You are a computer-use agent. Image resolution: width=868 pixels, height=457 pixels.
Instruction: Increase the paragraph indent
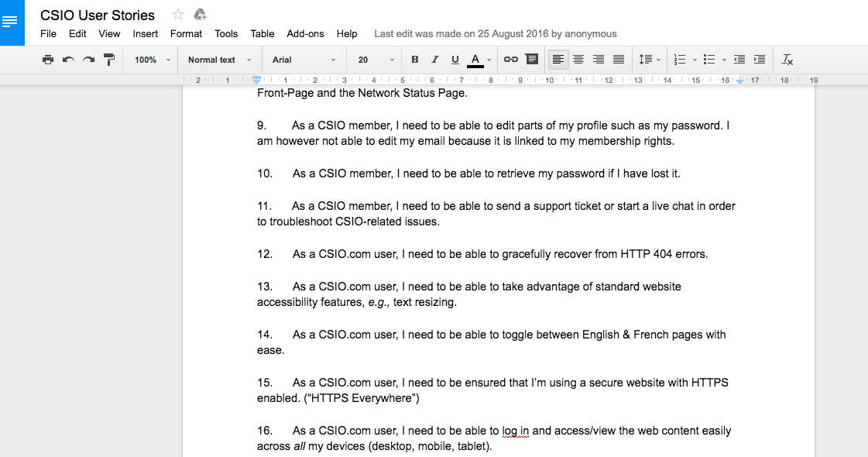(x=760, y=60)
